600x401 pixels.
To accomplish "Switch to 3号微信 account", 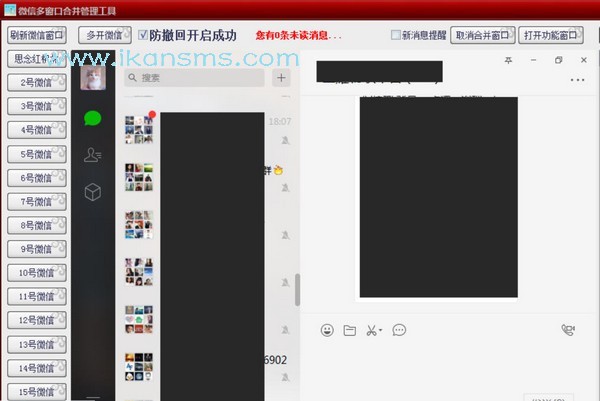I will [37, 106].
